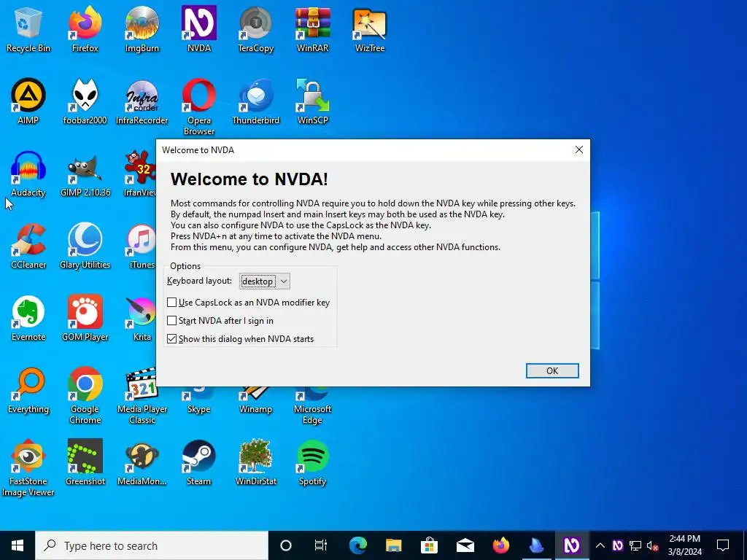The image size is (747, 560).
Task: Click the Type here to search box
Action: pyautogui.click(x=152, y=545)
